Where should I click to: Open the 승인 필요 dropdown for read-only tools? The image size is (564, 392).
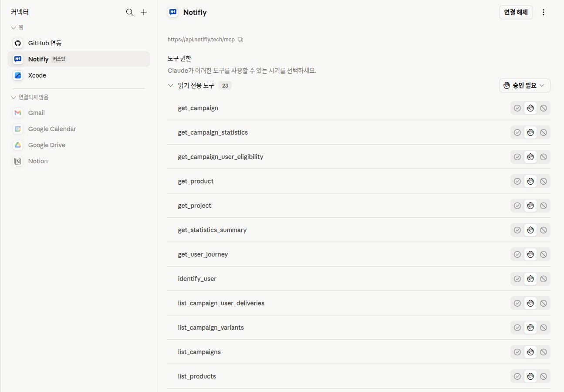pos(524,85)
